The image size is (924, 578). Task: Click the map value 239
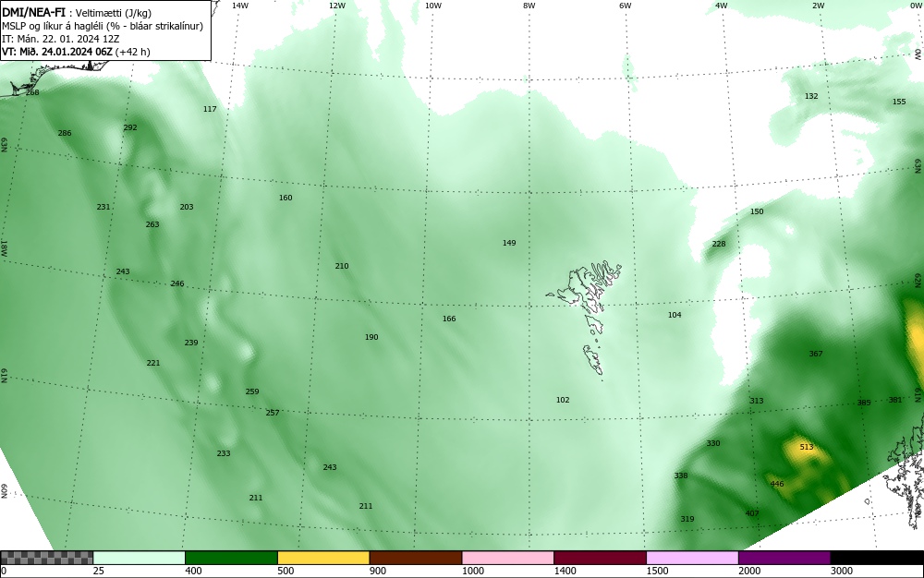(x=191, y=343)
